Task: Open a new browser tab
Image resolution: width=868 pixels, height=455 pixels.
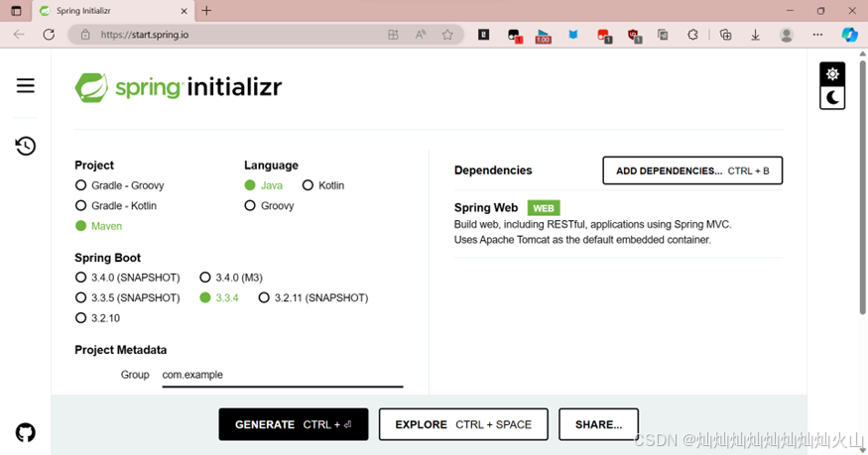Action: (206, 11)
